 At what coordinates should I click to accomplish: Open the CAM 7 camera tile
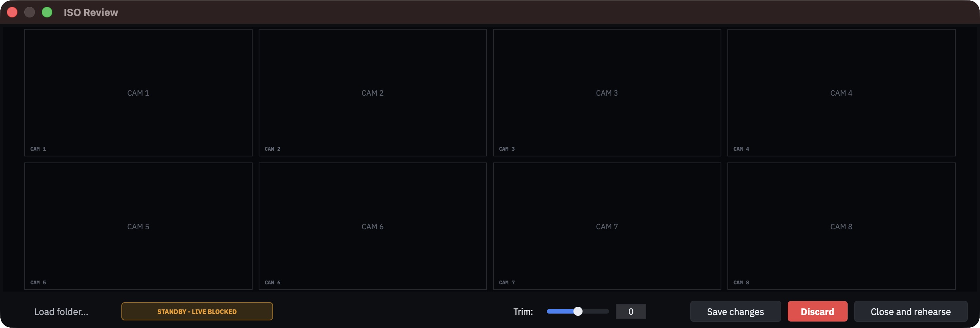coord(607,226)
